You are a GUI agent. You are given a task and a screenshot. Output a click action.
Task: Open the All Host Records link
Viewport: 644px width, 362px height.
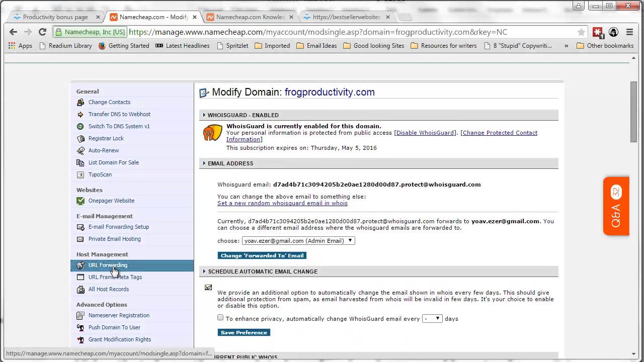109,289
